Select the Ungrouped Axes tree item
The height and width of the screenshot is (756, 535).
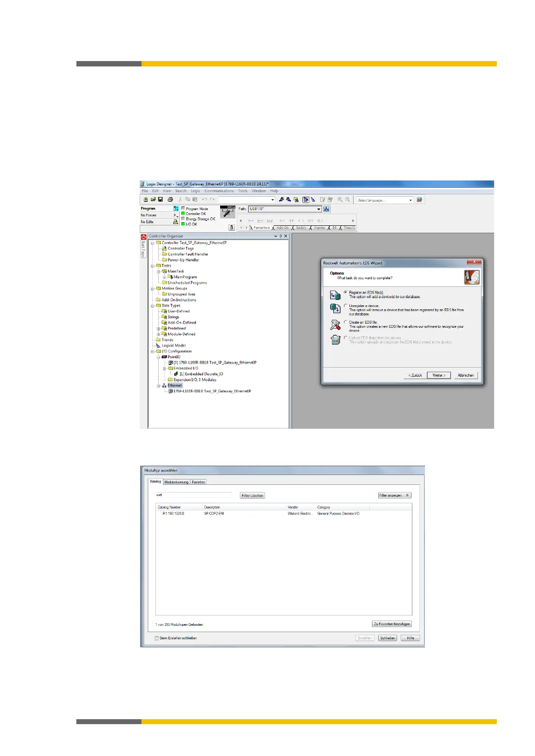coord(181,294)
